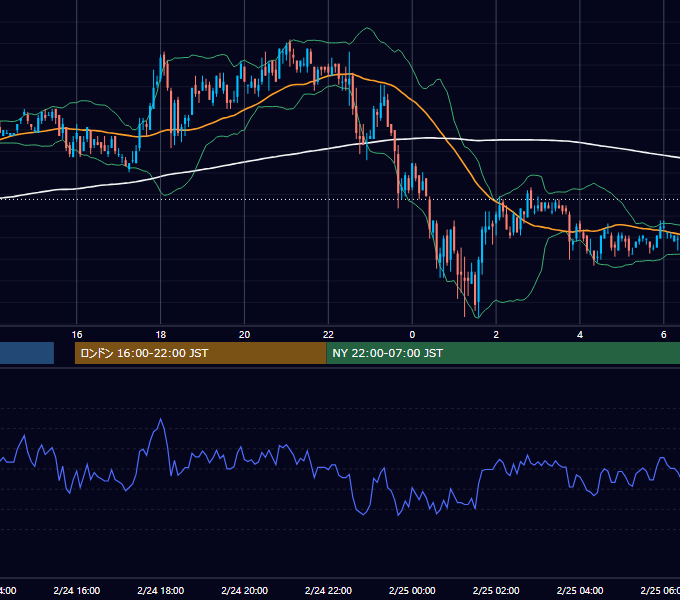Select the ロンドン 16:00-22:00 JST session bar

[200, 353]
